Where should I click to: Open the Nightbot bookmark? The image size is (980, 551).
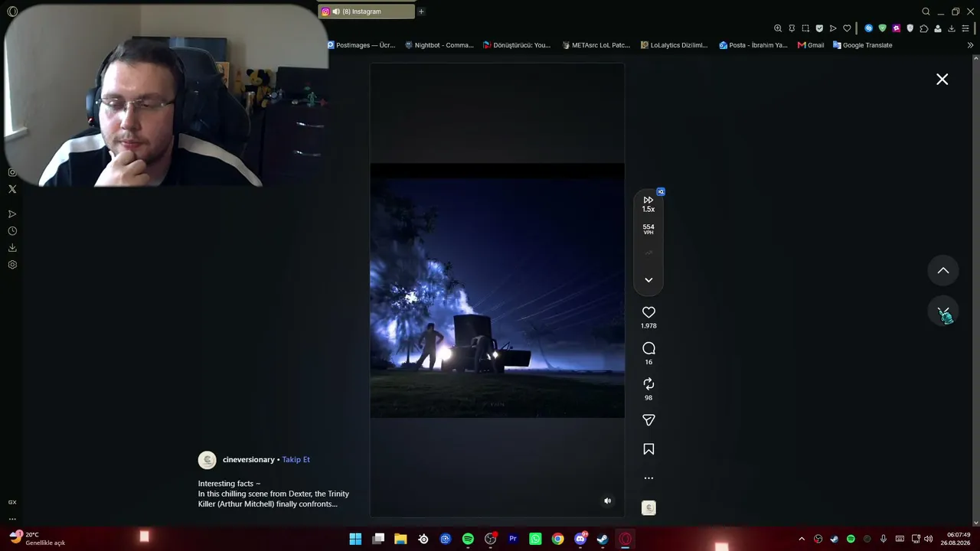(439, 45)
